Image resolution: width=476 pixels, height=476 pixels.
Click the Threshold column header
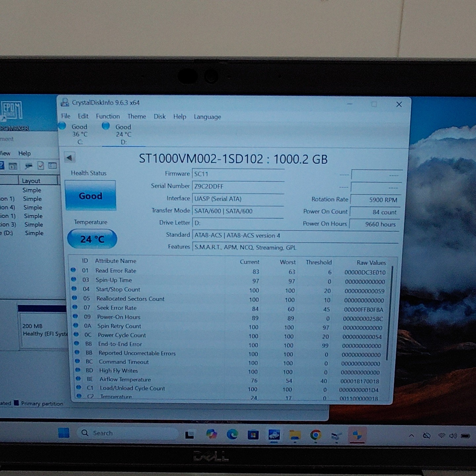coord(319,262)
